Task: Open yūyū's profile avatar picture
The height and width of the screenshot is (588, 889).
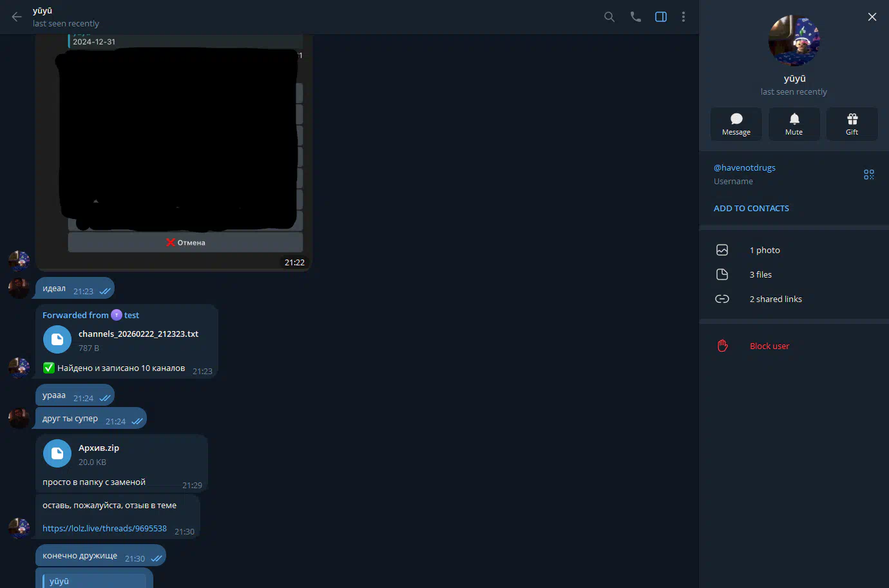Action: pos(794,41)
